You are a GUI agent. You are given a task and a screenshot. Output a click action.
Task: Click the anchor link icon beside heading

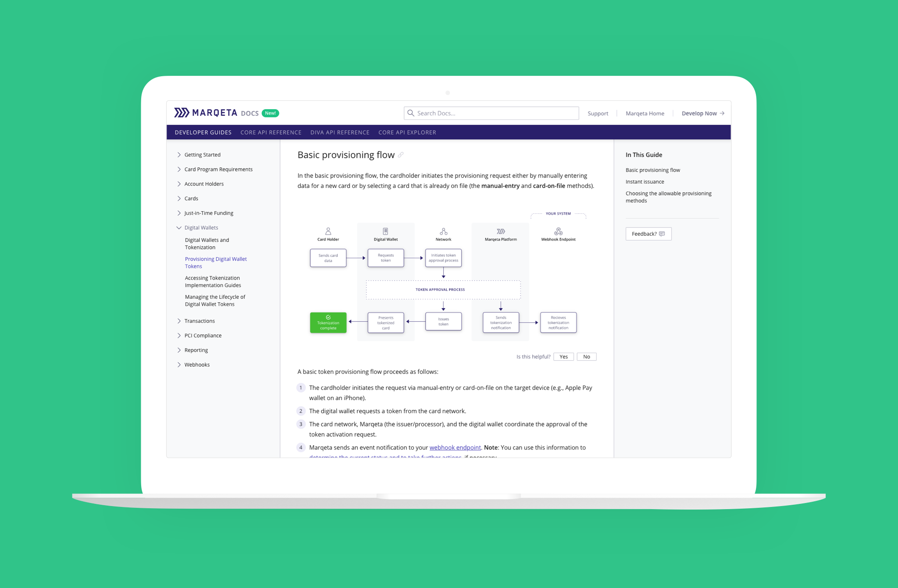click(401, 155)
